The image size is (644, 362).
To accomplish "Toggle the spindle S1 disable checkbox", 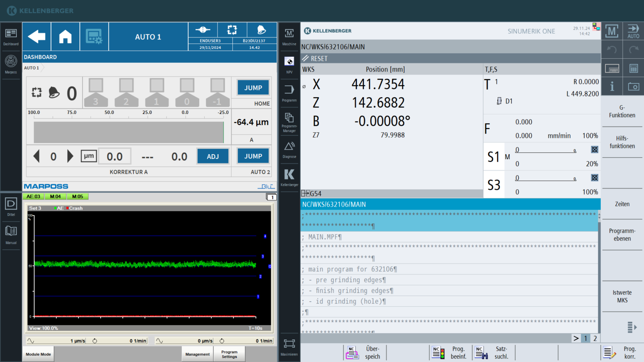I will click(594, 149).
